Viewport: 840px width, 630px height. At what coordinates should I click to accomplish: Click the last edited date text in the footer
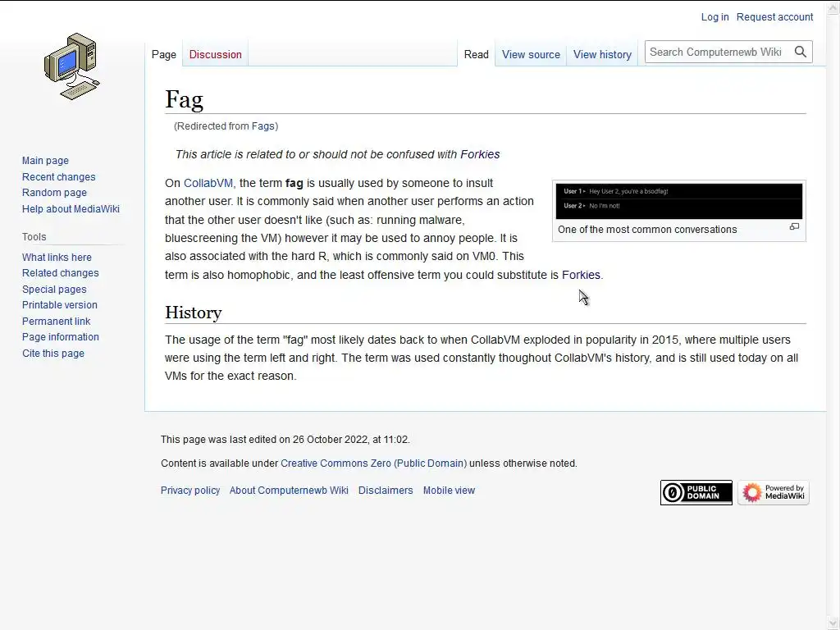click(285, 440)
